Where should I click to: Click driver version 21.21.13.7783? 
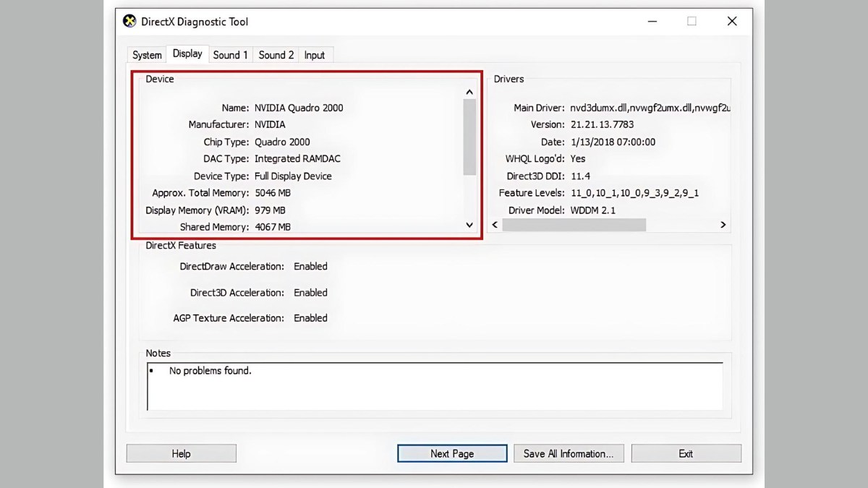[x=603, y=124]
